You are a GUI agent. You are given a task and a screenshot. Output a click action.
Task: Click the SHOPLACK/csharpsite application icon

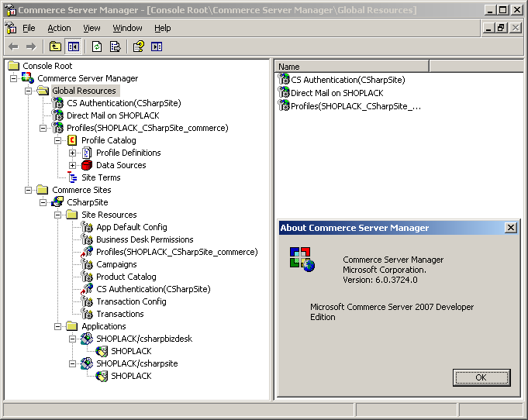(87, 363)
